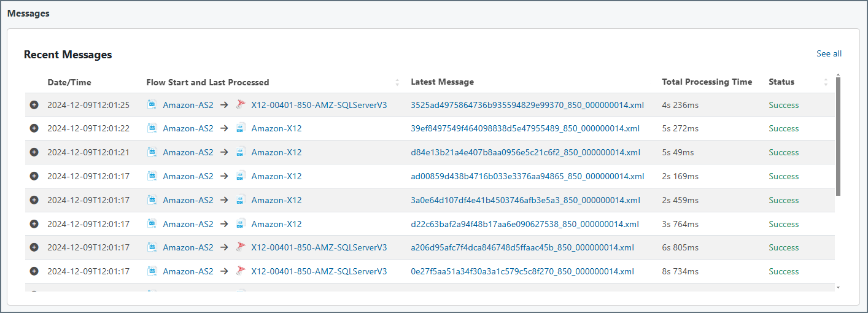Viewport: 868px width, 313px height.
Task: Open the X12-00401-850-AMZ-SQLServerV3 link in first row
Action: click(x=319, y=105)
